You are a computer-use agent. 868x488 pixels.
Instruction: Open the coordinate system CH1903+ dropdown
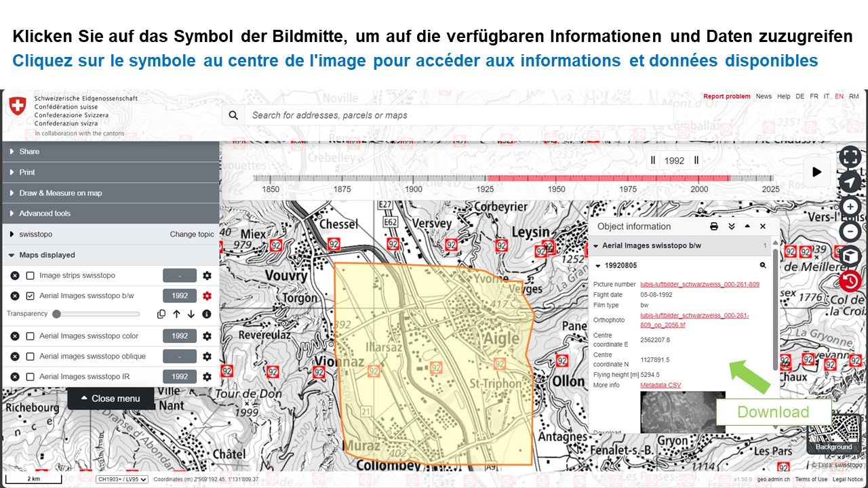(122, 479)
